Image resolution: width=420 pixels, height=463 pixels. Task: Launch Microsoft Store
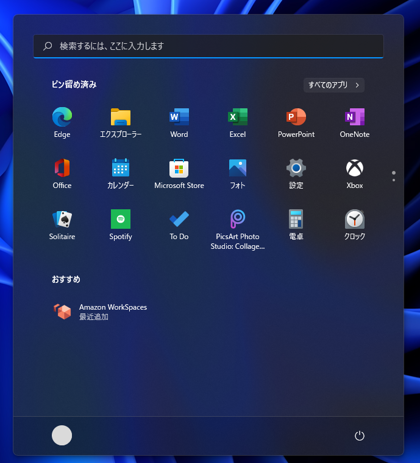(179, 173)
